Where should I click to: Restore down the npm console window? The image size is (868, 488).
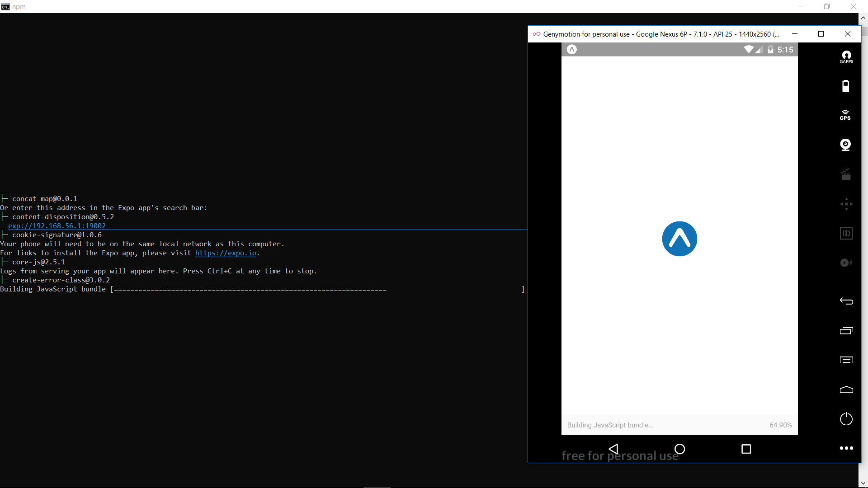point(827,6)
